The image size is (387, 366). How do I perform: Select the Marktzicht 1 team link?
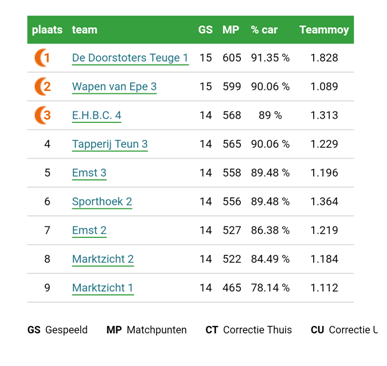click(103, 288)
